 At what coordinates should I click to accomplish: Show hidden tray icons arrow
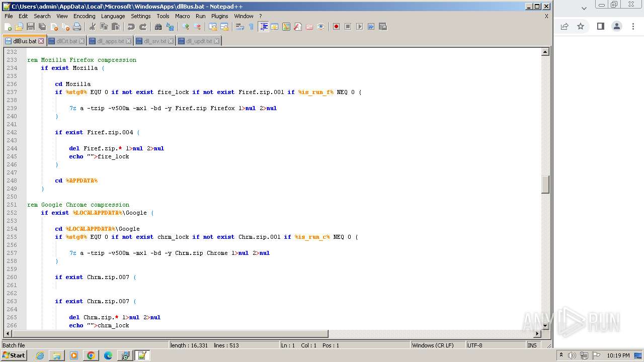[561, 355]
